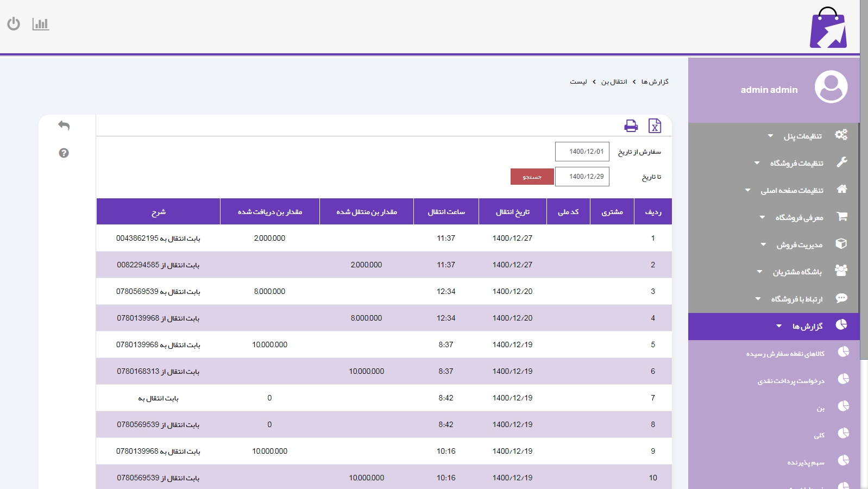Image resolution: width=868 pixels, height=489 pixels.
Task: Click the admin user avatar icon
Action: (831, 87)
